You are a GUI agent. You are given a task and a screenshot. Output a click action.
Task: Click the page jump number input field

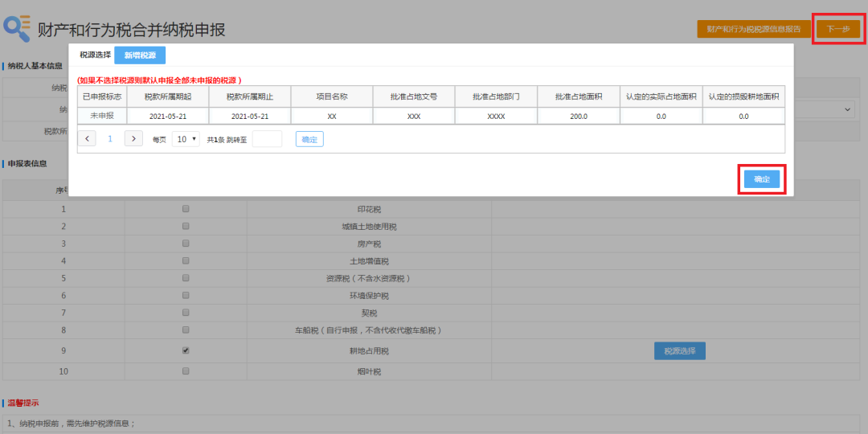(267, 139)
